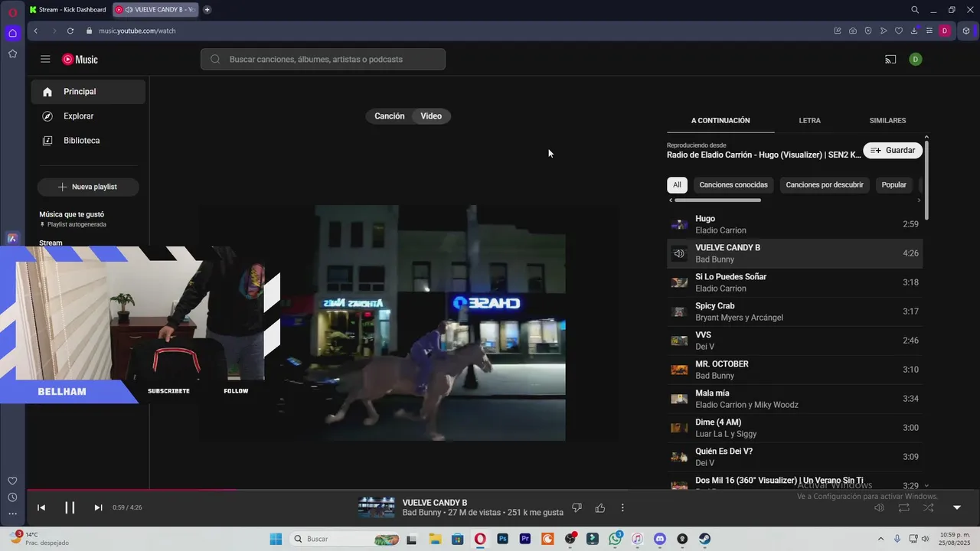Open Opera snapshot camera icon
980x551 pixels.
853,31
